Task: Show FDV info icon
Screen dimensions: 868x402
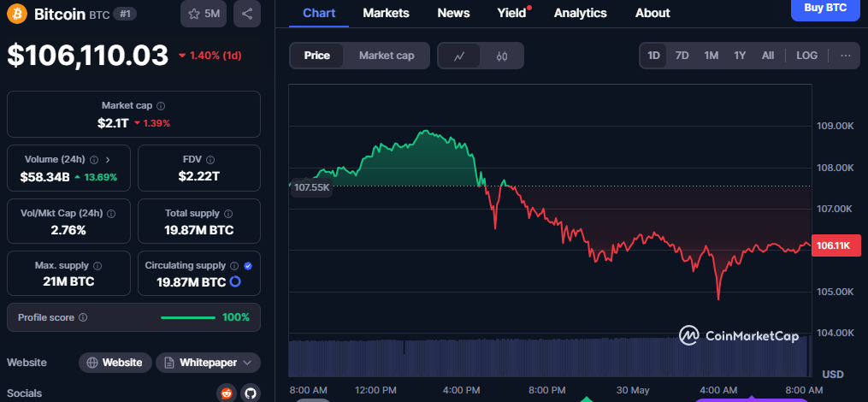Action: [x=210, y=159]
